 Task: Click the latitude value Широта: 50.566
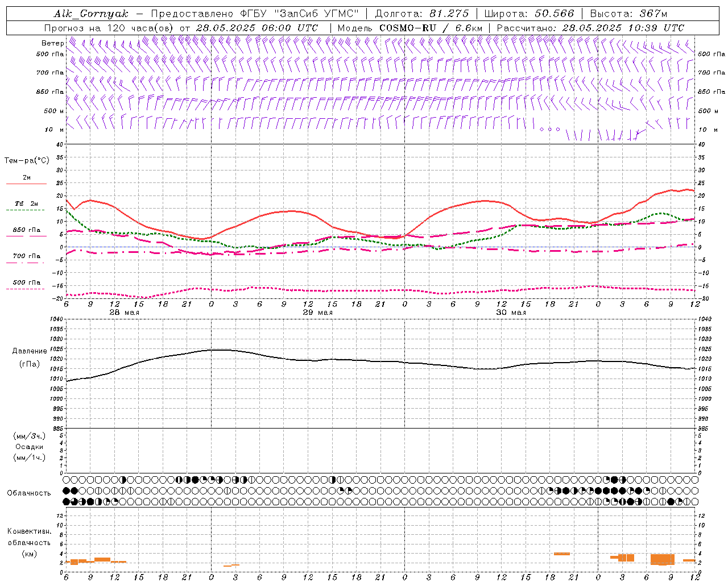pos(529,14)
